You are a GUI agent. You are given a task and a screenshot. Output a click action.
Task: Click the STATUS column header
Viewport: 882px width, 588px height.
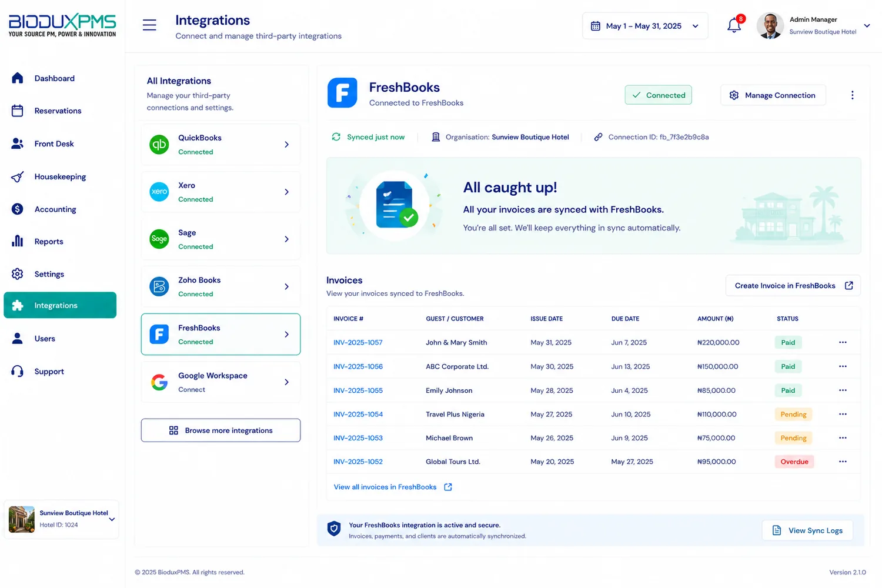[x=787, y=319]
